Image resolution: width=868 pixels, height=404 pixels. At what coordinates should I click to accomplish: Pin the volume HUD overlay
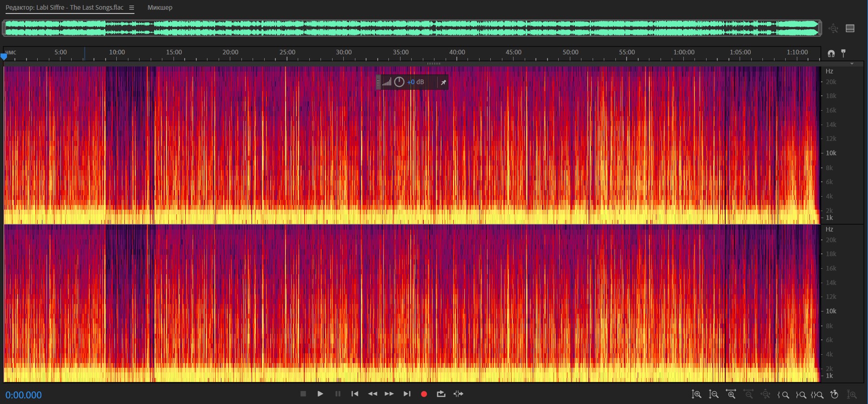click(443, 82)
